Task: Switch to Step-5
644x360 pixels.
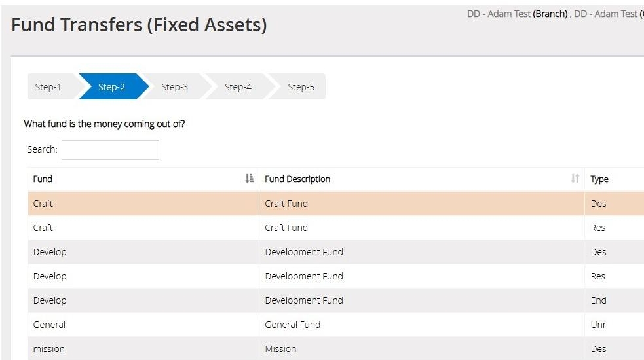Action: click(x=301, y=87)
